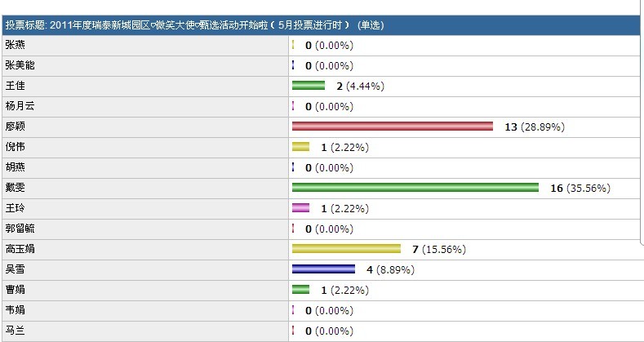Select candidate name 郭留毓
This screenshot has width=644, height=342.
click(20, 229)
